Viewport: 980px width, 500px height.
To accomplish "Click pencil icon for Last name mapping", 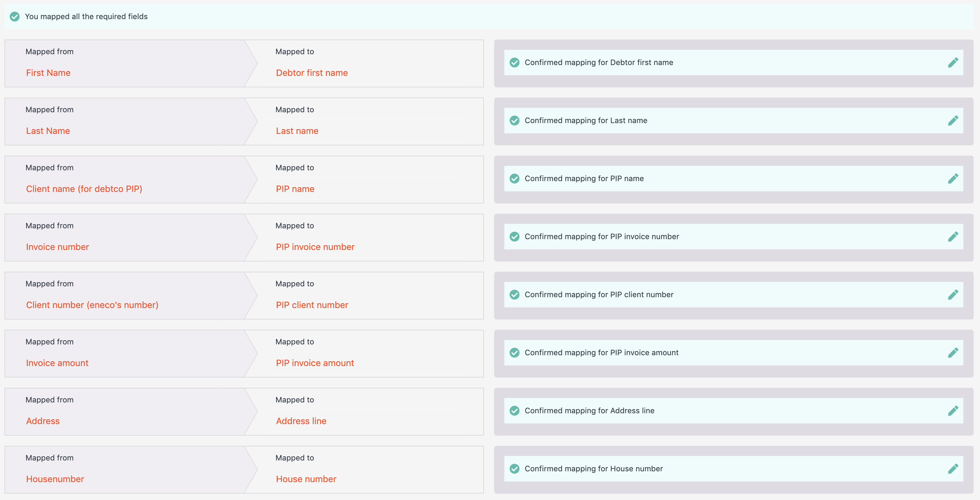I will tap(953, 121).
